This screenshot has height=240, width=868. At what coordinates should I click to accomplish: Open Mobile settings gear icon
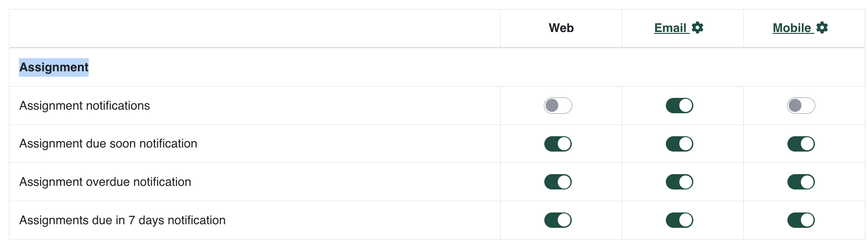822,28
